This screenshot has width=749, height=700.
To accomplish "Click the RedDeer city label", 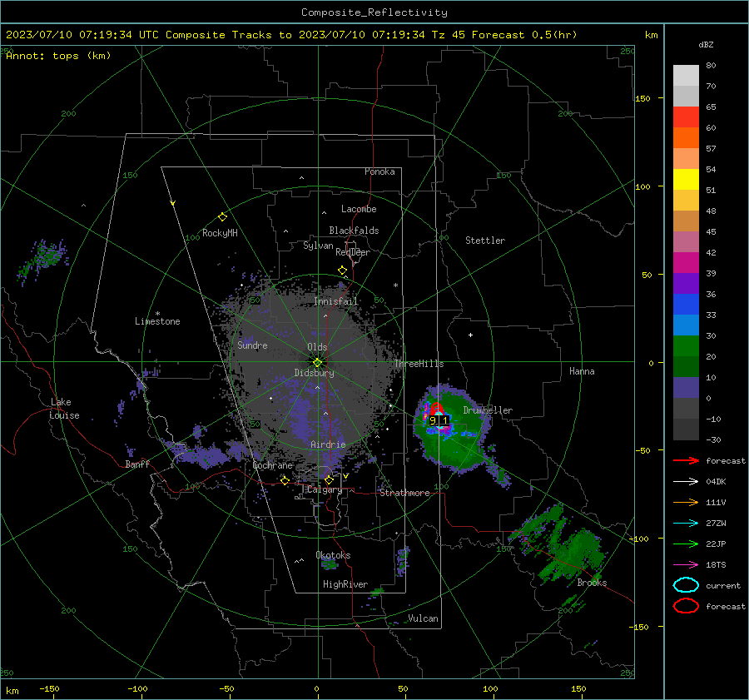I will pos(353,252).
